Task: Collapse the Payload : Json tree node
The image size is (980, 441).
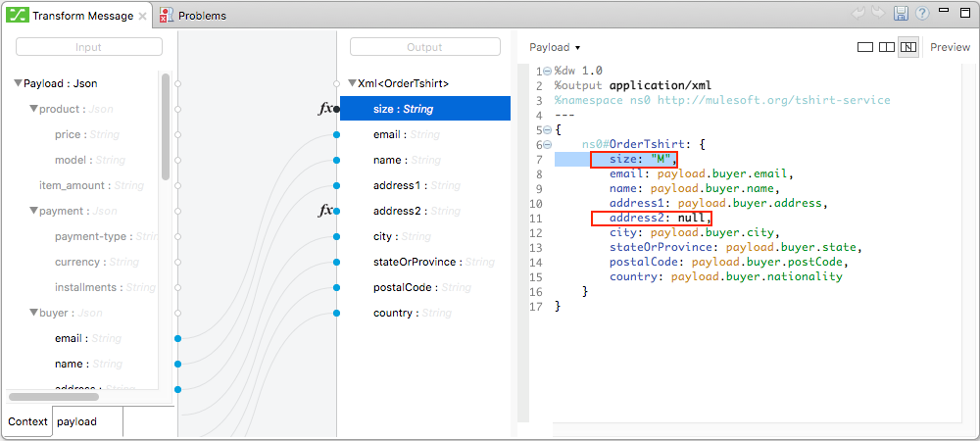Action: tap(18, 83)
